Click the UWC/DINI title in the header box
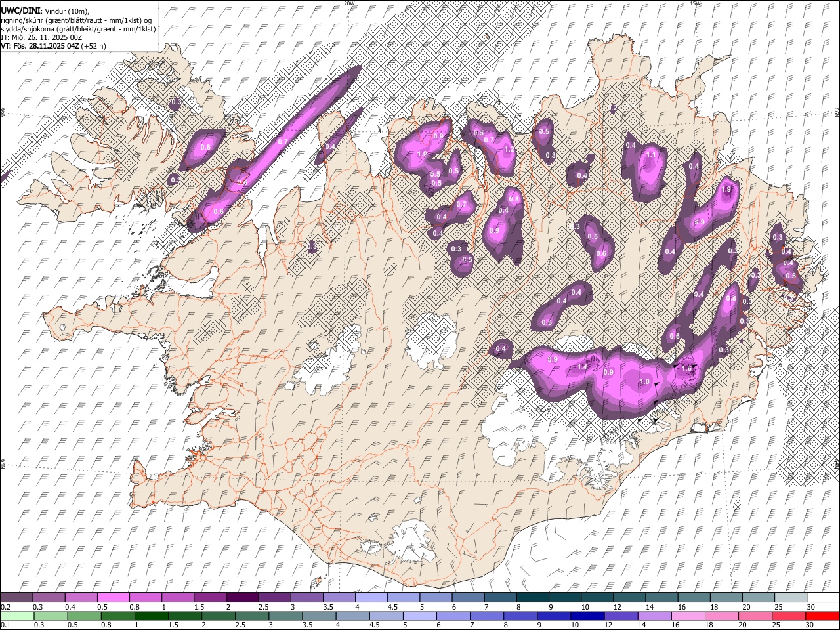Image resolution: width=840 pixels, height=630 pixels. (20, 10)
